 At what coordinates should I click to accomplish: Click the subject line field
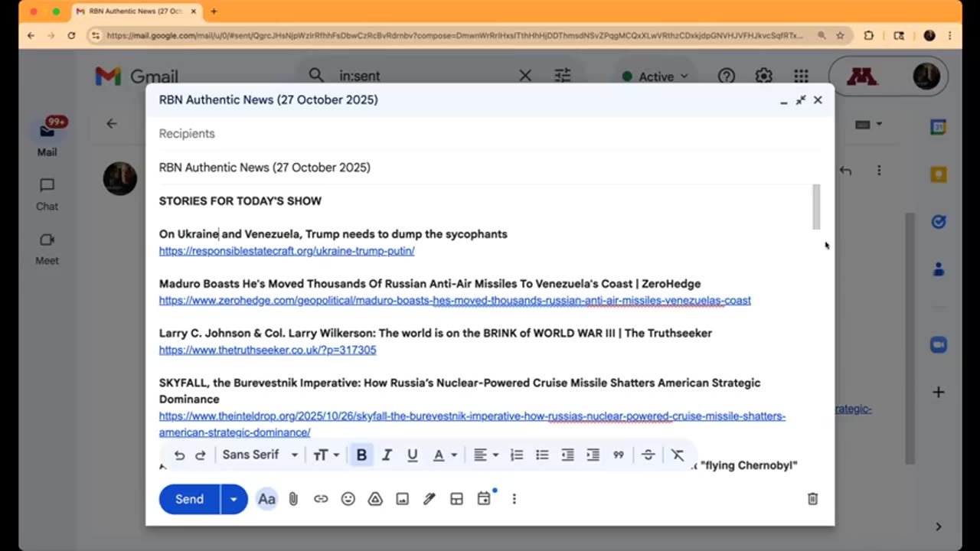(490, 167)
